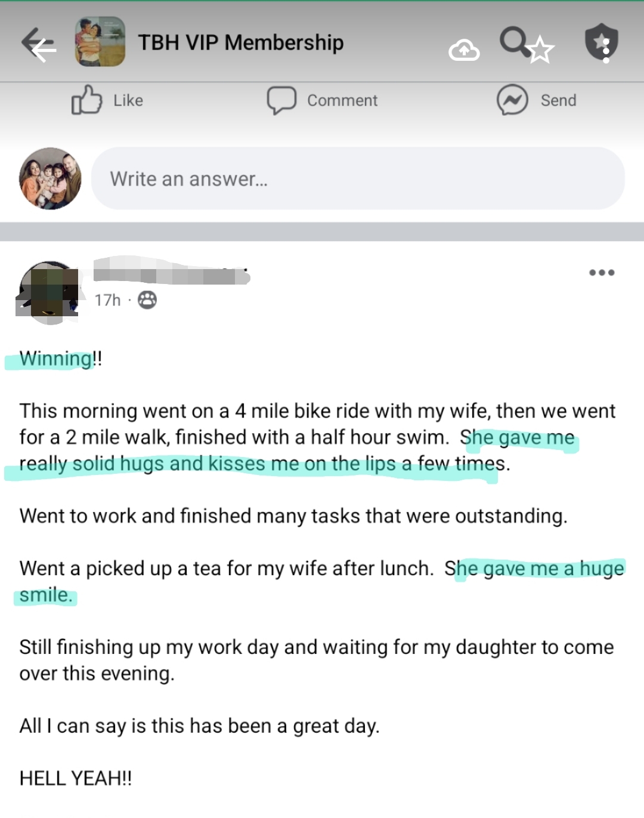Open your family profile picture near answer box

[50, 178]
